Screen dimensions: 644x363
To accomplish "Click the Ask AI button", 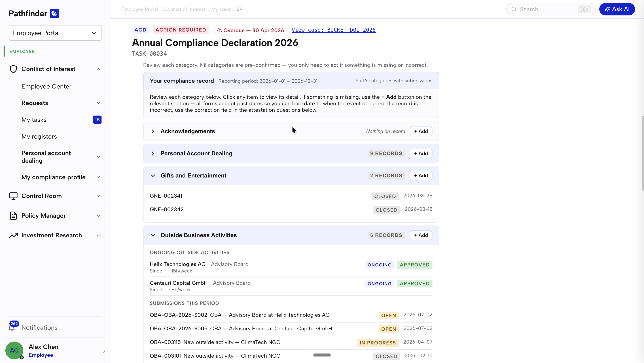I will (x=617, y=9).
